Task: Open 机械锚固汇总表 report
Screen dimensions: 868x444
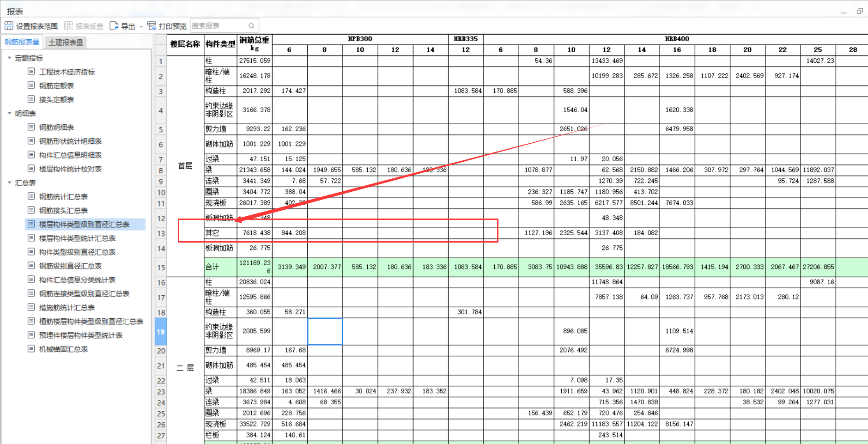Action: (63, 349)
